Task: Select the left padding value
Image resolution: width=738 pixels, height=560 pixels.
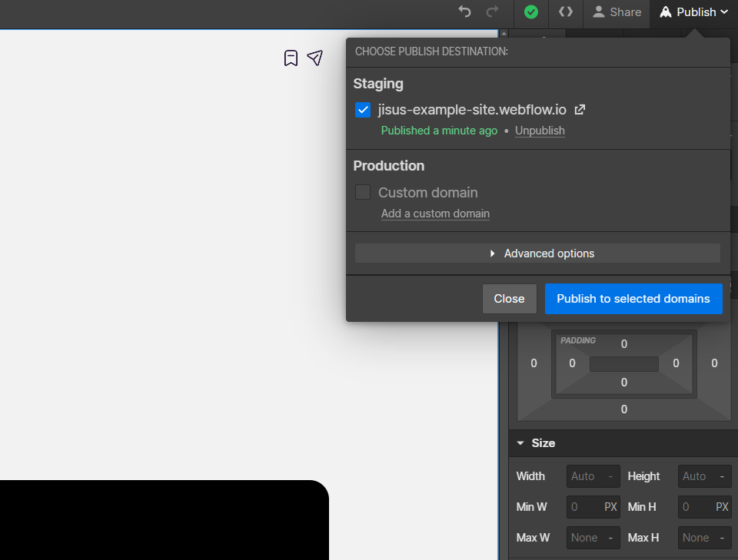Action: pos(572,363)
